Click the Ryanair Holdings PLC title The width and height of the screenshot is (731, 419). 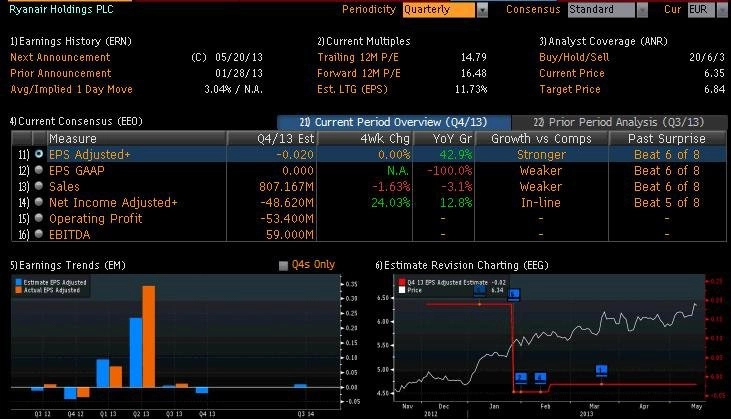(62, 9)
